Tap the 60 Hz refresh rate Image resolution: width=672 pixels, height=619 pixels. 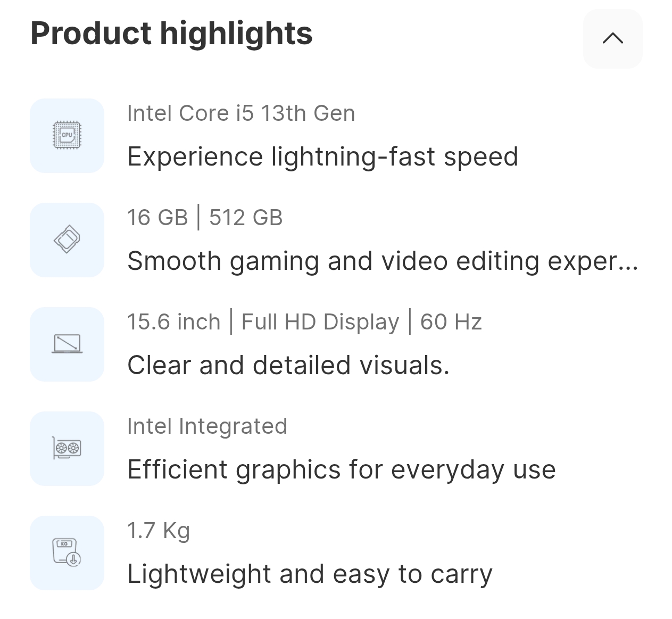tap(451, 322)
